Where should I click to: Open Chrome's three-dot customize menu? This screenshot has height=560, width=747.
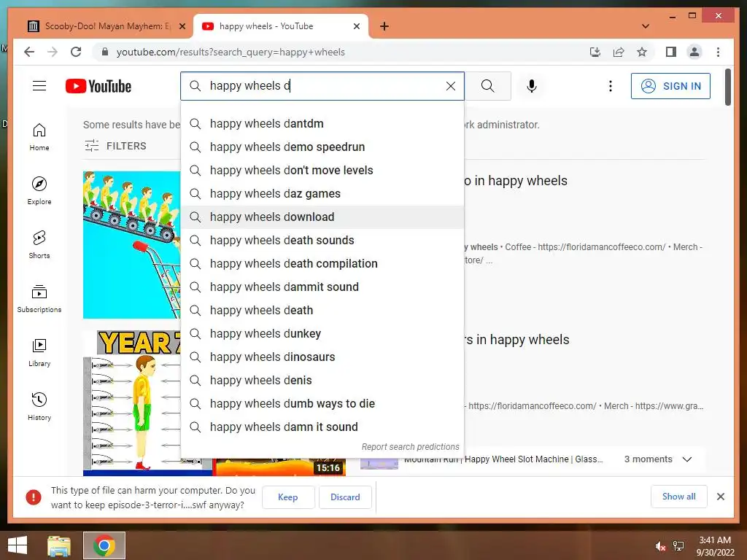[x=718, y=52]
